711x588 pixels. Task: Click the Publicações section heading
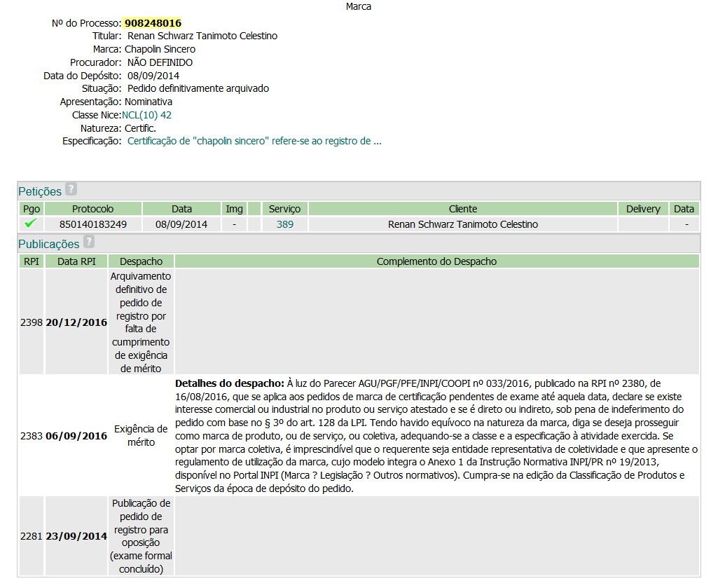coord(48,244)
